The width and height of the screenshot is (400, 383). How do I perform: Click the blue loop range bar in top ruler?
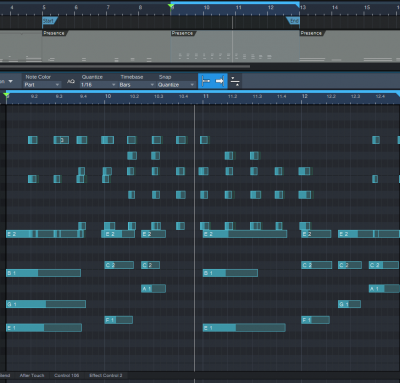235,3
